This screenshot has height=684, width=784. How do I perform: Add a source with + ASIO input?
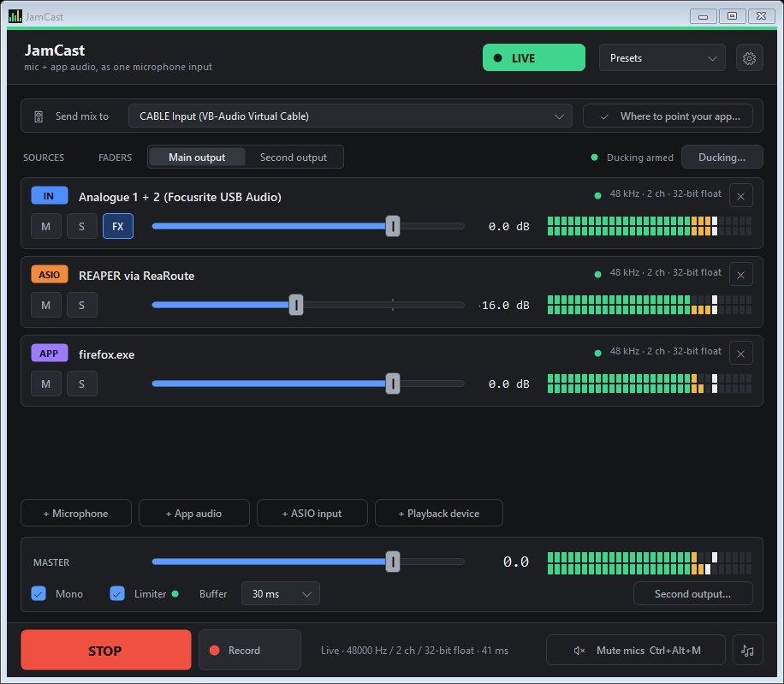tap(312, 513)
